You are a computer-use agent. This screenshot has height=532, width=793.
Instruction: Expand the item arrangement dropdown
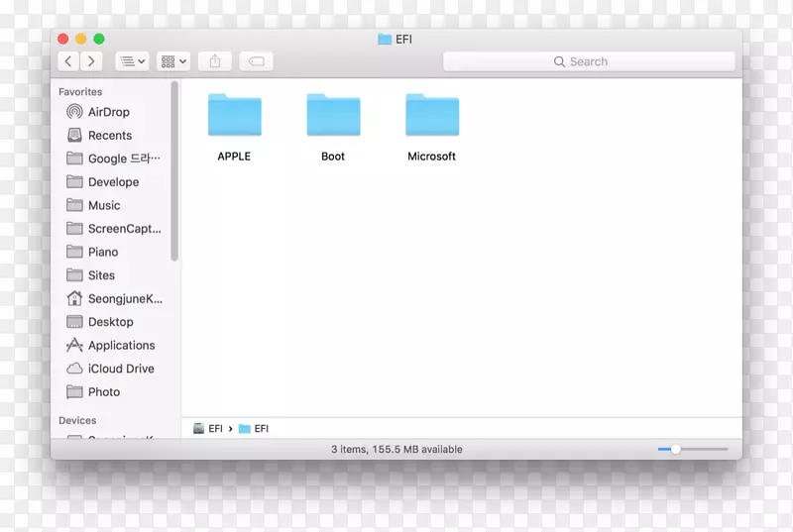173,61
